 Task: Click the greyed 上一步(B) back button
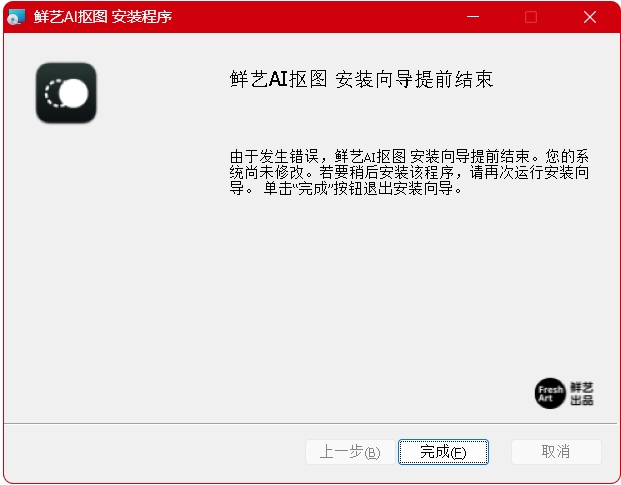pyautogui.click(x=350, y=452)
